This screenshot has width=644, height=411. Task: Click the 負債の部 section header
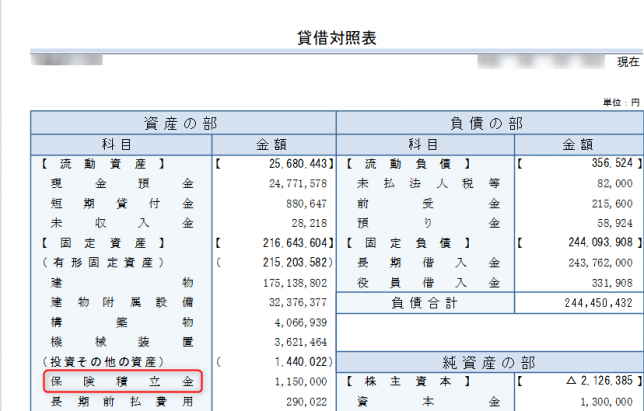[490, 123]
